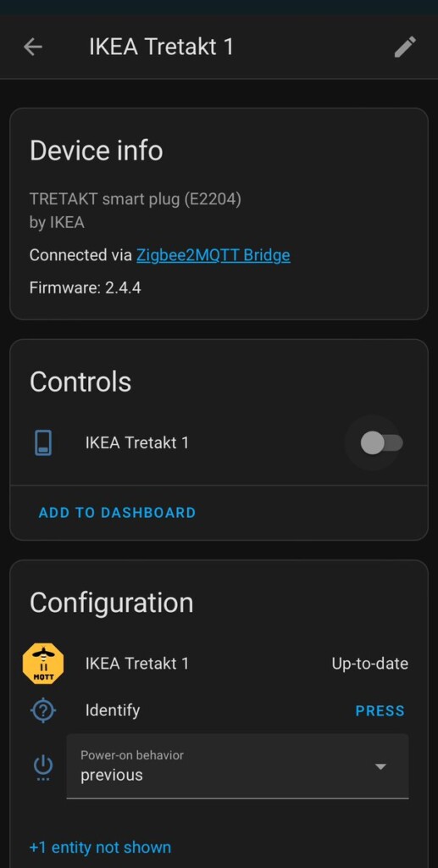The width and height of the screenshot is (438, 868).
Task: Click PRESS button for Identify
Action: click(380, 711)
